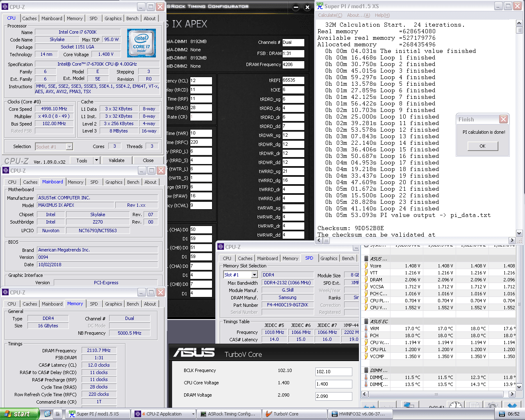Open the Socket #1 Selection dropdown
This screenshot has width=525, height=420.
(x=69, y=146)
